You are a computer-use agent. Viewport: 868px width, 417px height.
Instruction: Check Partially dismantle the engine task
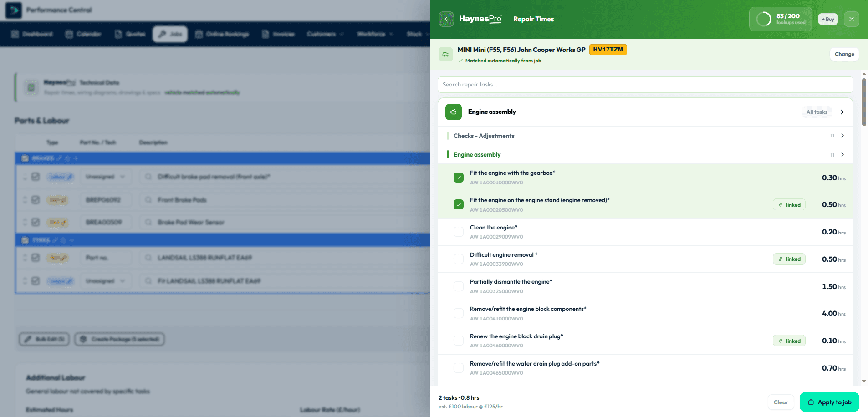coord(459,286)
